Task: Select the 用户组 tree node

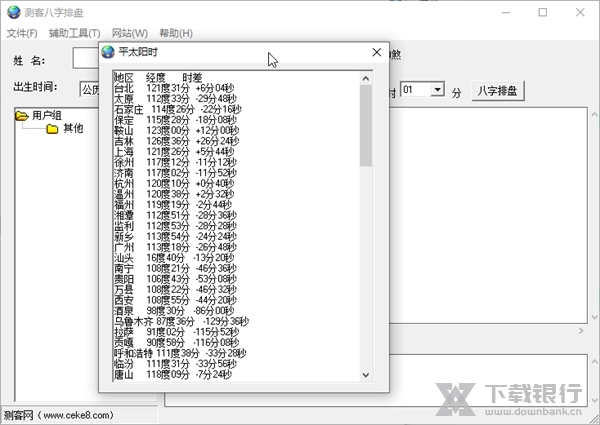Action: coord(47,115)
